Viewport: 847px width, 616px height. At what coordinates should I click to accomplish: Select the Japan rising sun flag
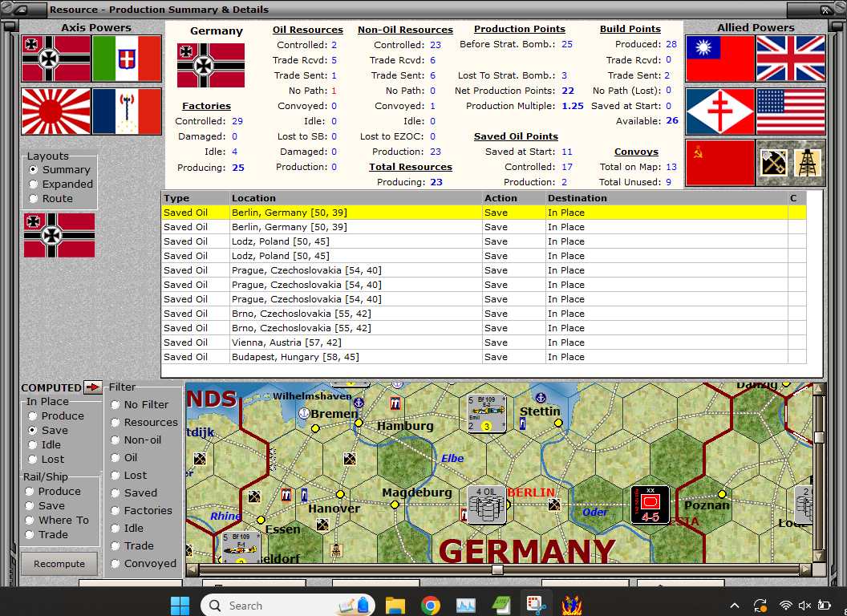(57, 111)
